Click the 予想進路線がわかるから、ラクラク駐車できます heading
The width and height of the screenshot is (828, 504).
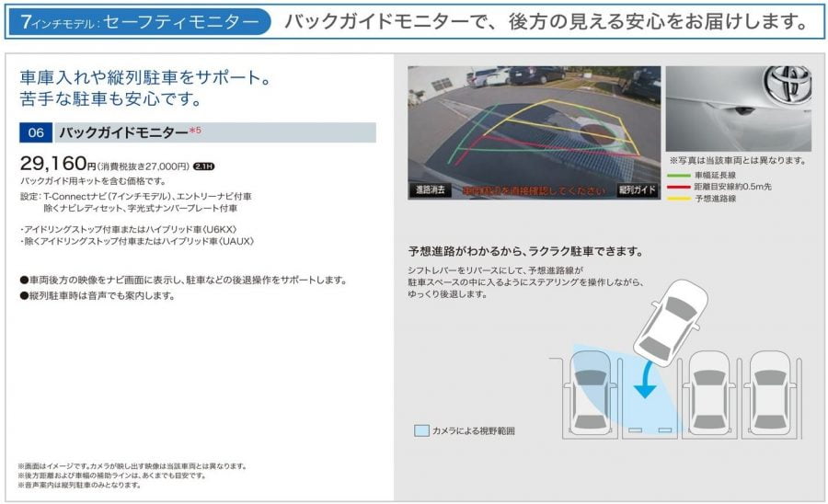pos(525,251)
